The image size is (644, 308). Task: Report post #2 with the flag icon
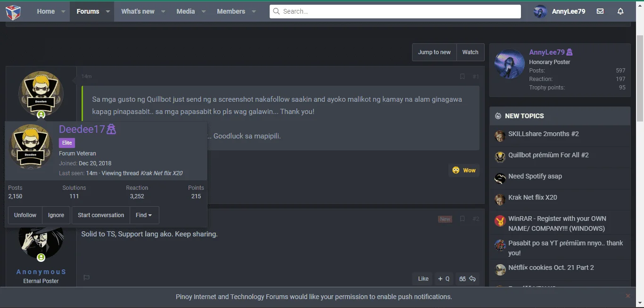(87, 278)
